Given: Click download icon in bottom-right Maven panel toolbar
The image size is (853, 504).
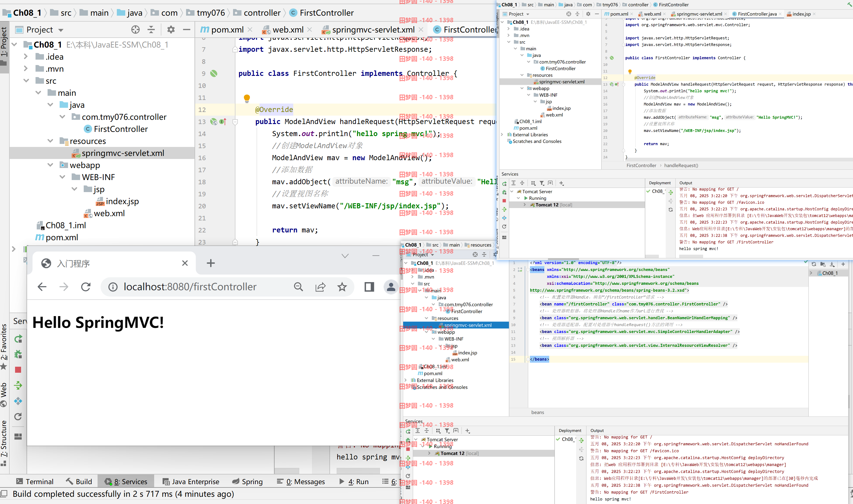Looking at the screenshot, I should pyautogui.click(x=832, y=264).
